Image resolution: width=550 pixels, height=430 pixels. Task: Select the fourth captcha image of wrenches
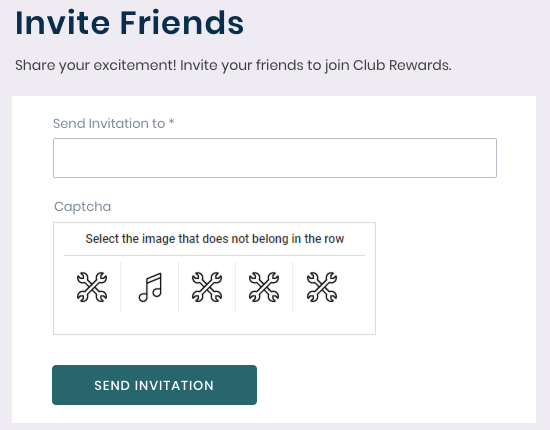point(264,287)
